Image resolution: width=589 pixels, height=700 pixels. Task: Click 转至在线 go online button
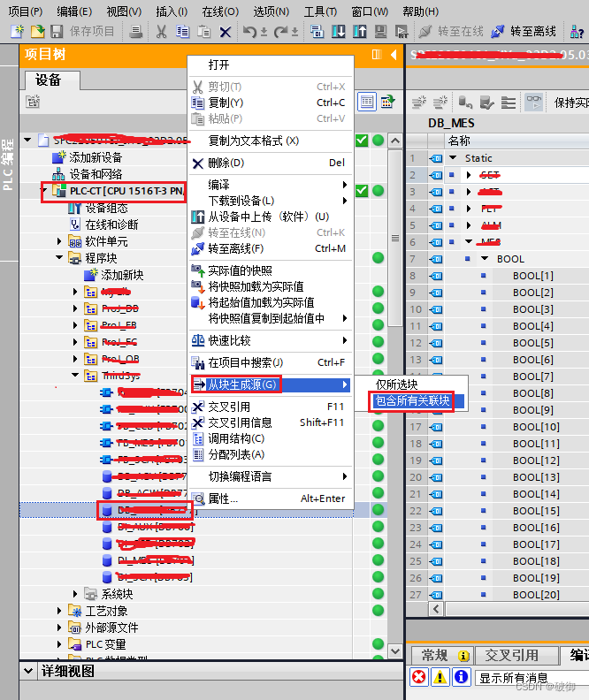(451, 31)
